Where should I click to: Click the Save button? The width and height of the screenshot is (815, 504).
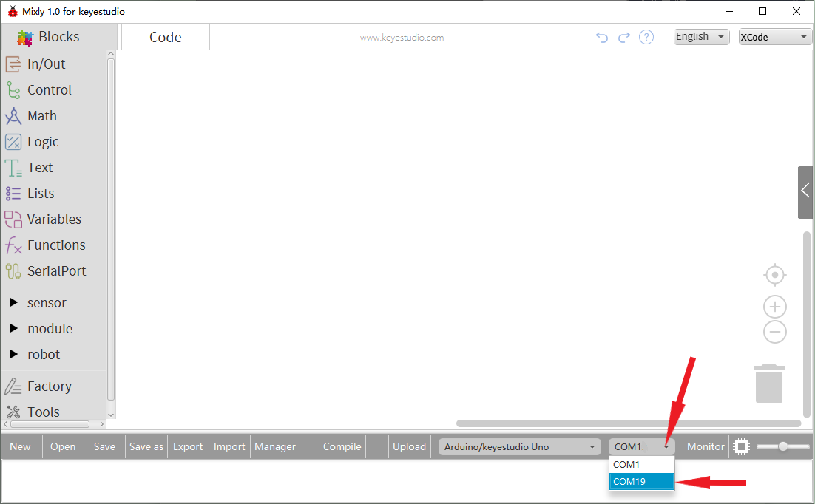click(x=104, y=447)
